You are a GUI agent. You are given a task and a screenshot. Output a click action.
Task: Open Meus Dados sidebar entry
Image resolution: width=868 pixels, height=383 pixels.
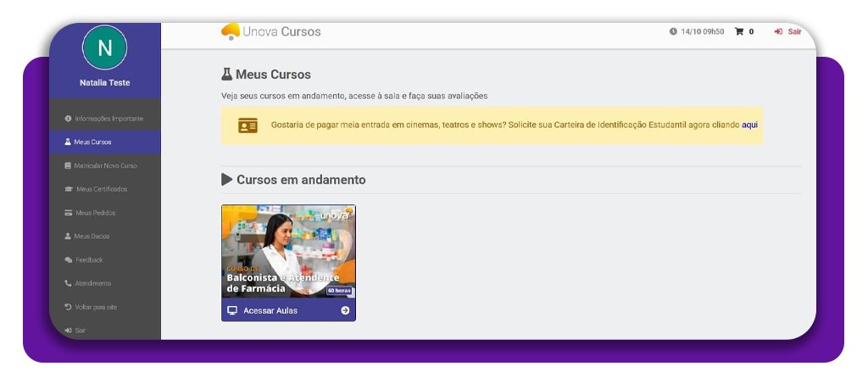[x=104, y=236]
